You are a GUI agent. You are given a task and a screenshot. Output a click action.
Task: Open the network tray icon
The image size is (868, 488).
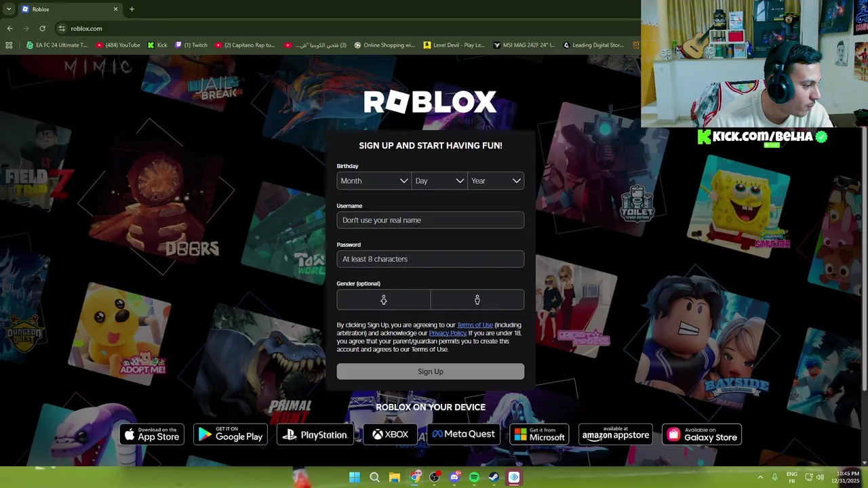[809, 477]
